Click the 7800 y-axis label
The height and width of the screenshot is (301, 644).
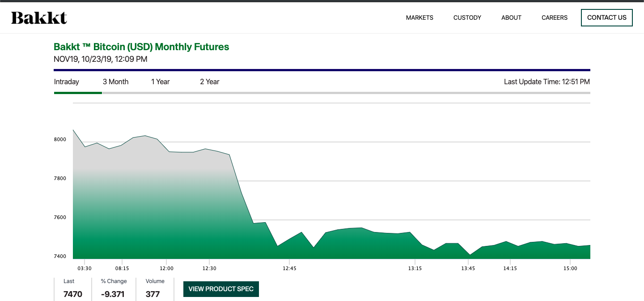pyautogui.click(x=60, y=178)
